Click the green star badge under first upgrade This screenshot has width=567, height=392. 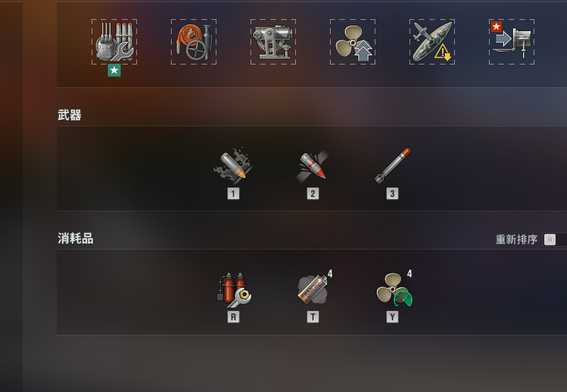(114, 70)
